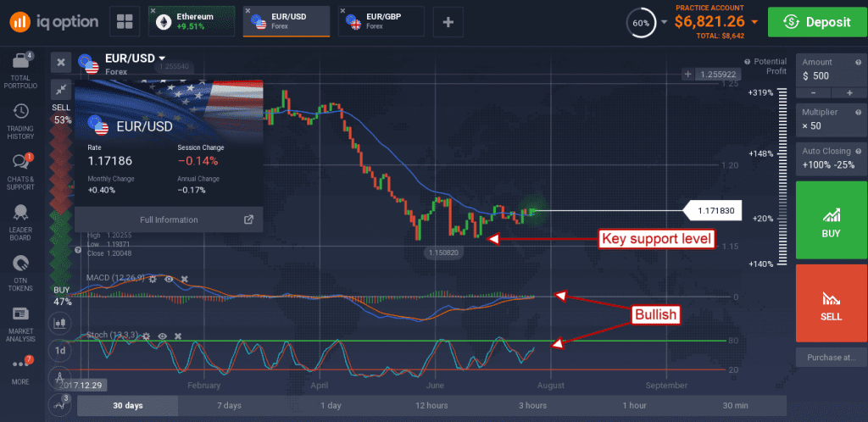Open Chats & Support panel
The height and width of the screenshot is (422, 868).
click(20, 172)
